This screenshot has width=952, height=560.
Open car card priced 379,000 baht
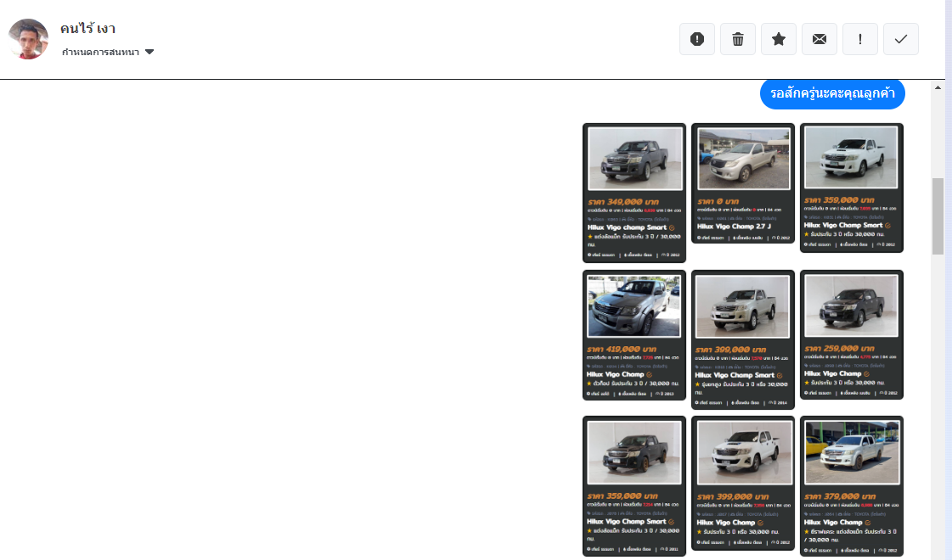pos(851,486)
